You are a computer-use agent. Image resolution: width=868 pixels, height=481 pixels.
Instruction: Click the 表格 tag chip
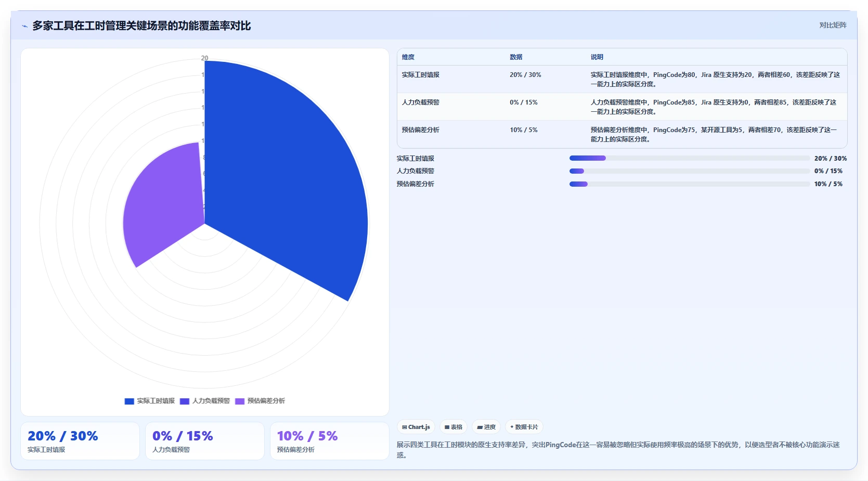tap(454, 427)
